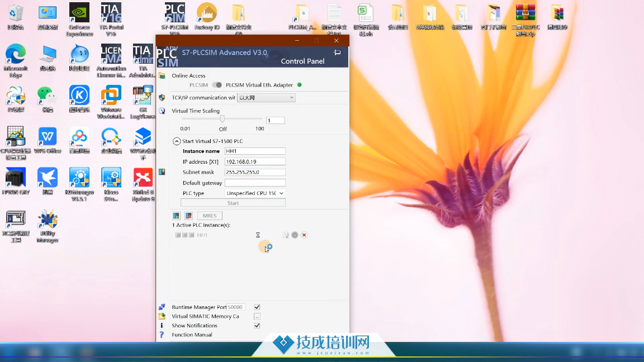Image resolution: width=644 pixels, height=362 pixels.
Task: Toggle the Show Notifications checkbox
Action: pyautogui.click(x=257, y=326)
